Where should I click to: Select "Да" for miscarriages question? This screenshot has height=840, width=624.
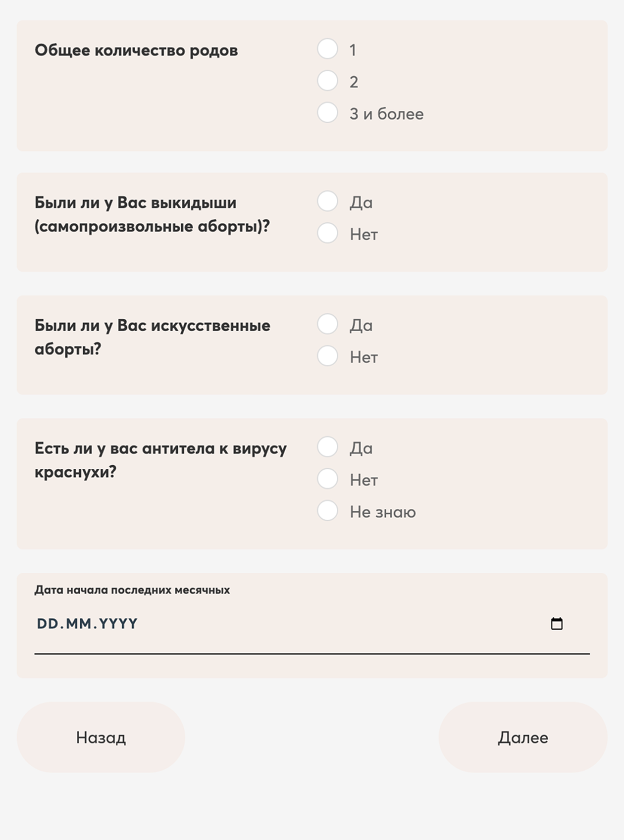click(327, 201)
